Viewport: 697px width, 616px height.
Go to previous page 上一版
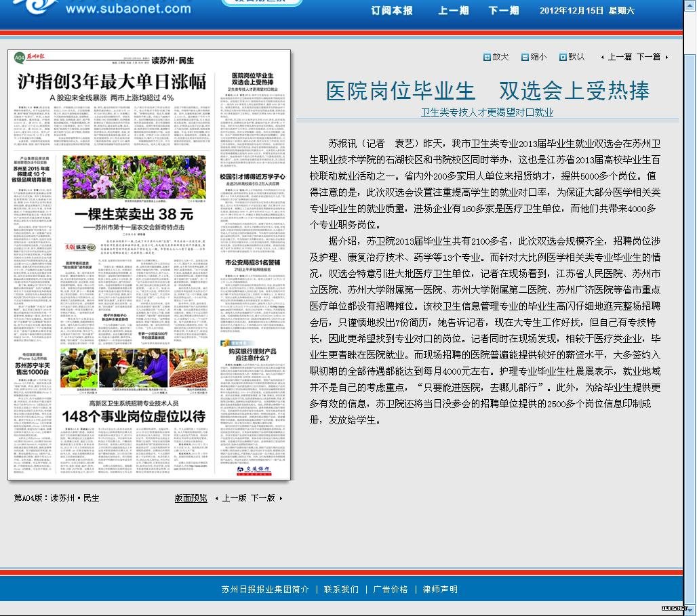point(235,498)
